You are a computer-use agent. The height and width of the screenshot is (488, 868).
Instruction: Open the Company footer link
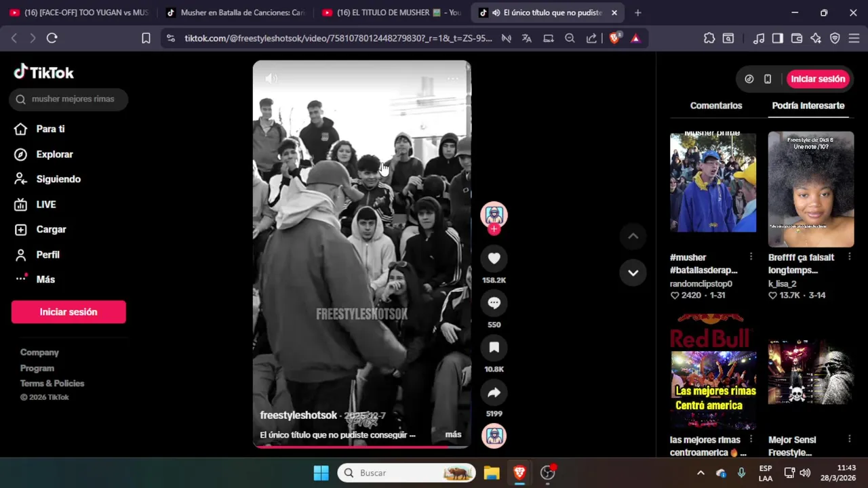[x=39, y=352]
